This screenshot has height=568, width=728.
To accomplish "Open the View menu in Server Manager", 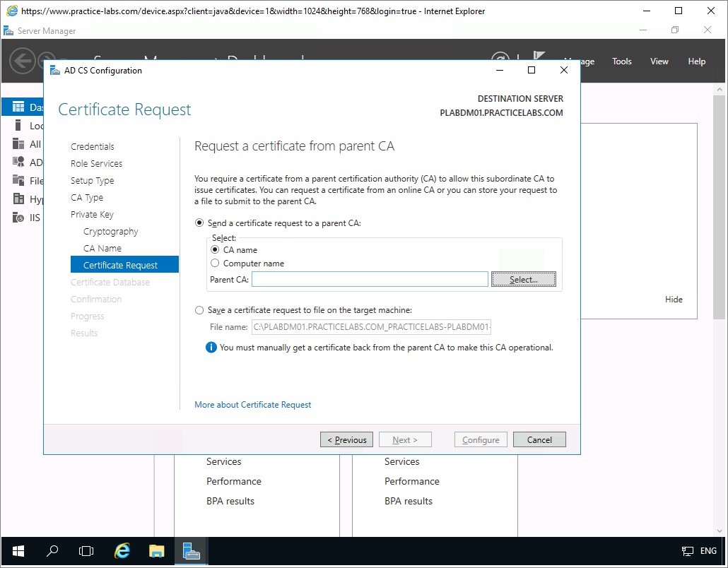I will [659, 61].
